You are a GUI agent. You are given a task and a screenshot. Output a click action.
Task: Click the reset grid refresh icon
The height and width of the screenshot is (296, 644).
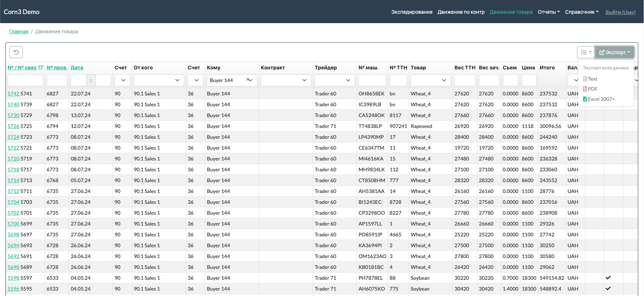point(16,52)
